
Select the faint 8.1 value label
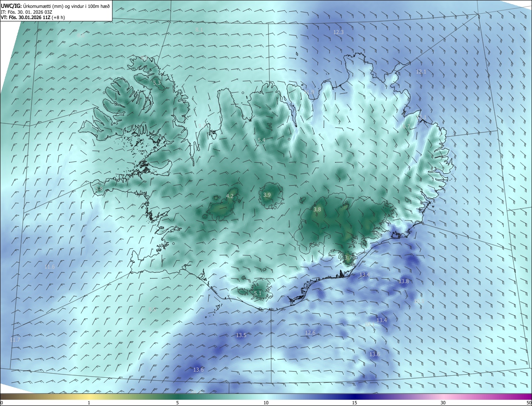click(199, 29)
